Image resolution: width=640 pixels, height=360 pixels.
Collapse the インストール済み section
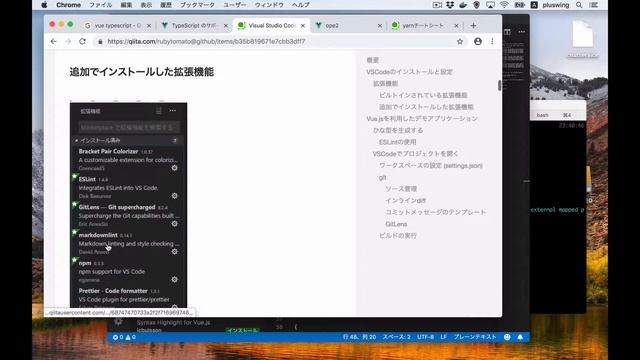click(x=128, y=140)
